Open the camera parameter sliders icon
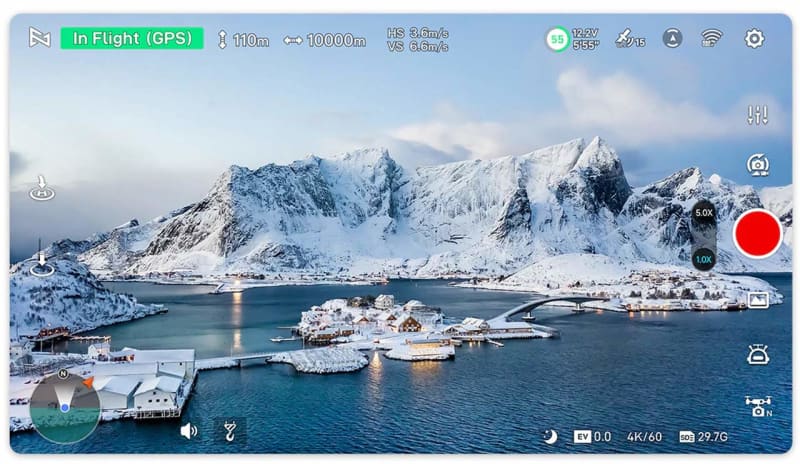800x464 pixels. (x=757, y=115)
